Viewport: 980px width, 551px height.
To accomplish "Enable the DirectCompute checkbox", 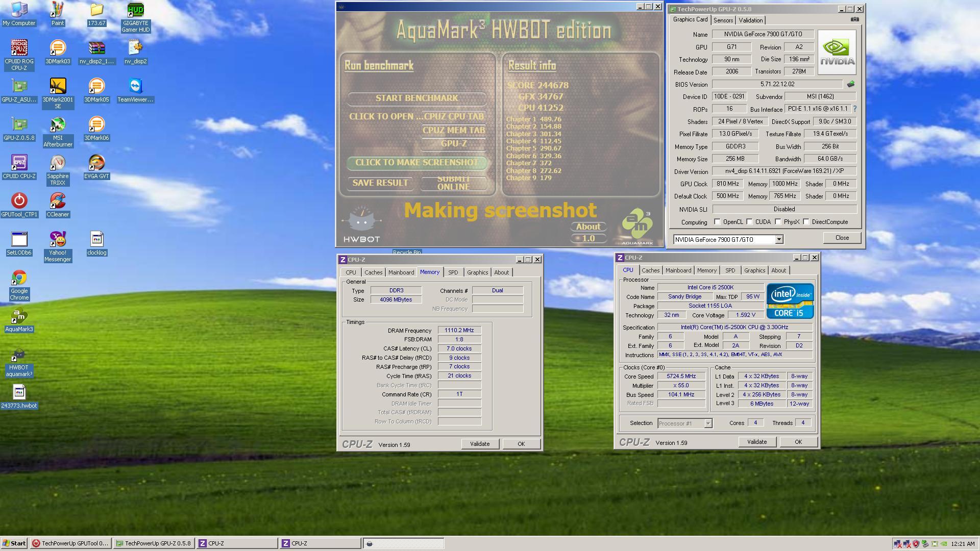I will click(x=806, y=222).
